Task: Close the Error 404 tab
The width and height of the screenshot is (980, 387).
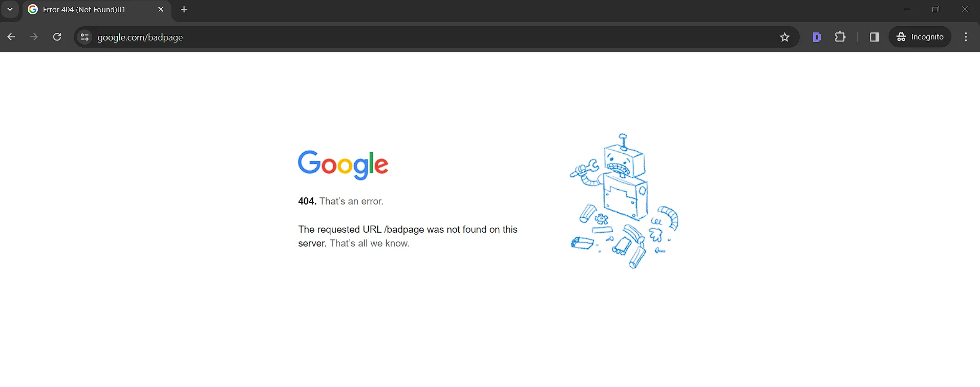Action: click(x=161, y=9)
